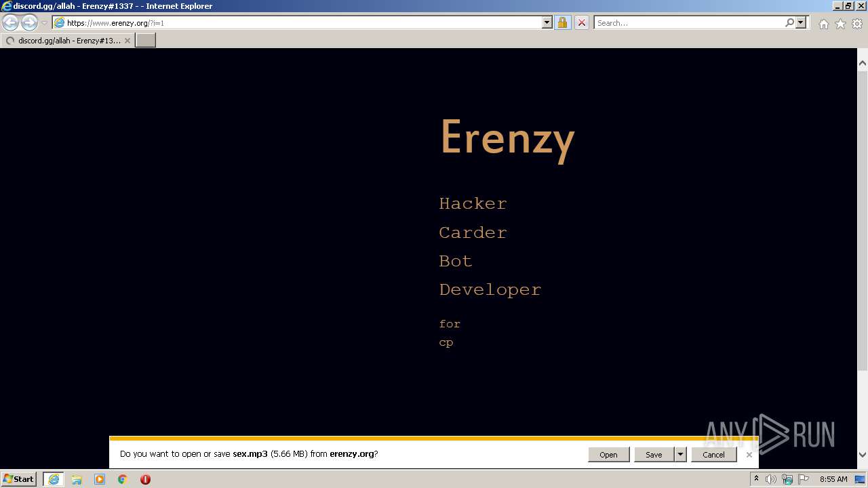Close the discord.gg/allah tab

[127, 41]
